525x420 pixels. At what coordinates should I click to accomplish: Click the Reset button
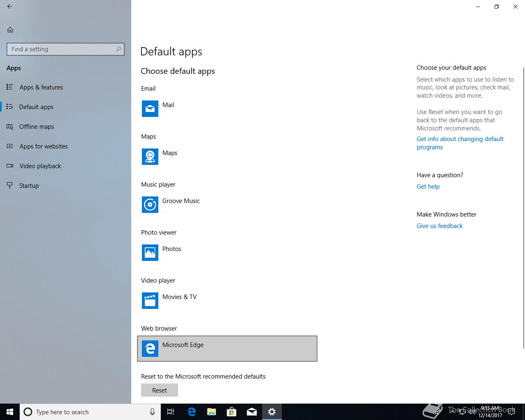[160, 390]
